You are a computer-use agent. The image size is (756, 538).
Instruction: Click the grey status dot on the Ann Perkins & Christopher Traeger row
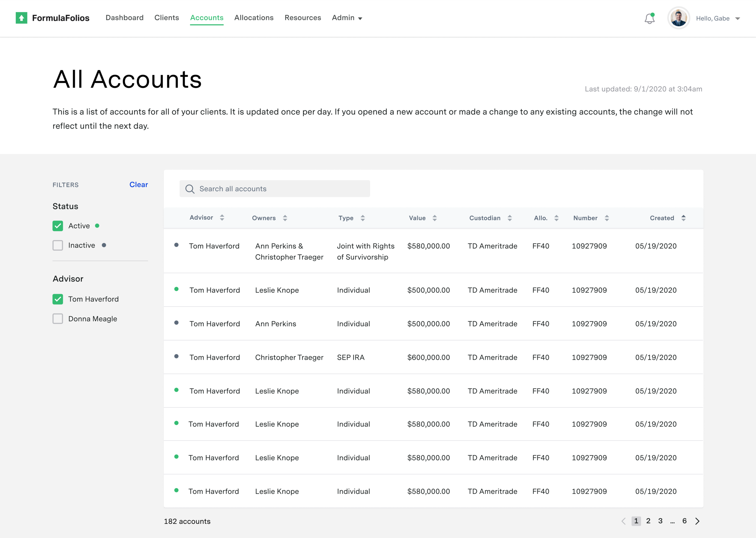tap(176, 245)
